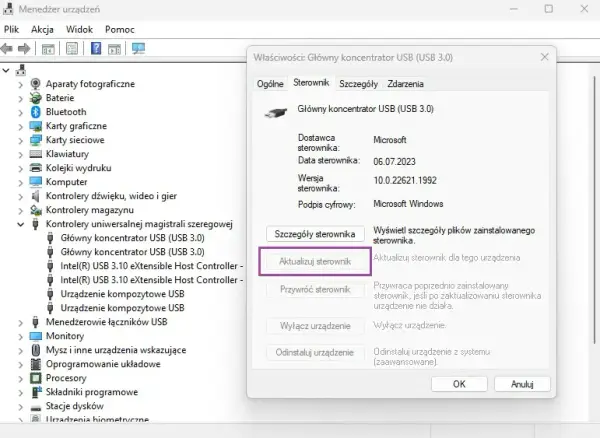
Task: Select first Główny koncentrator USB (USB 3.0) row
Action: point(132,238)
